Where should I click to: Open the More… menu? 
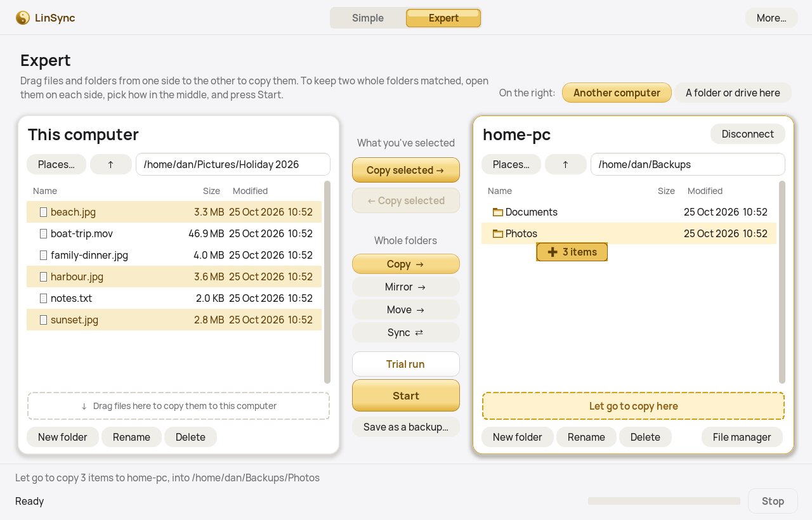pos(771,18)
